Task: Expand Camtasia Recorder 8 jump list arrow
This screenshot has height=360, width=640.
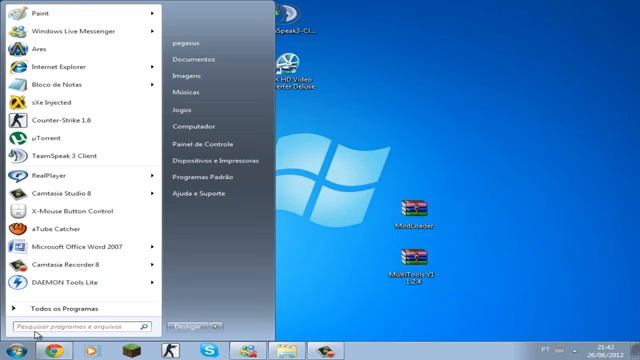Action: (x=152, y=265)
